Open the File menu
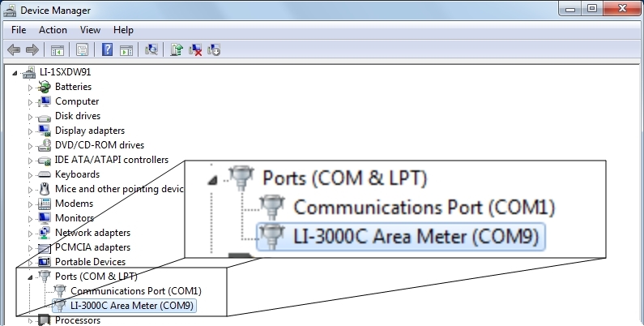The image size is (644, 326). tap(19, 30)
